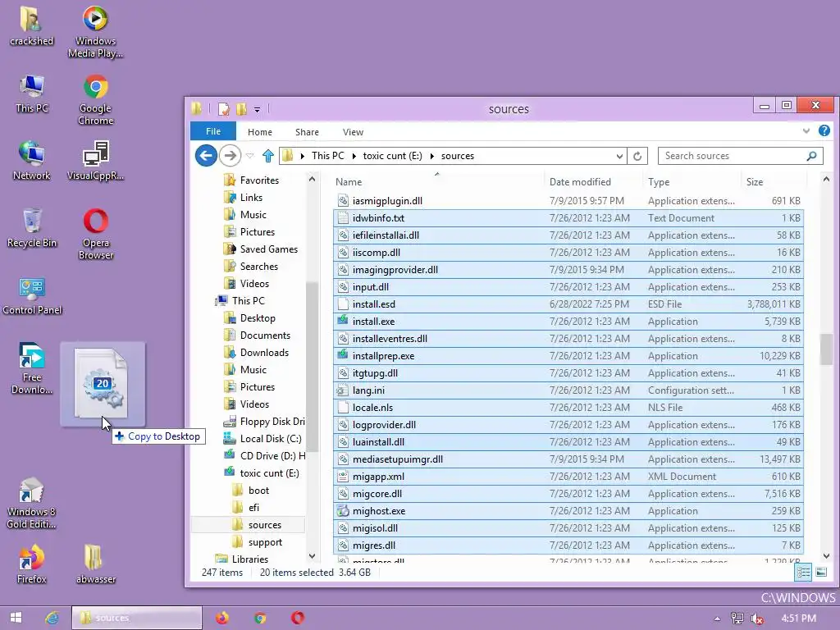Viewport: 840px width, 630px height.
Task: Click the Start button on taskbar
Action: click(16, 618)
